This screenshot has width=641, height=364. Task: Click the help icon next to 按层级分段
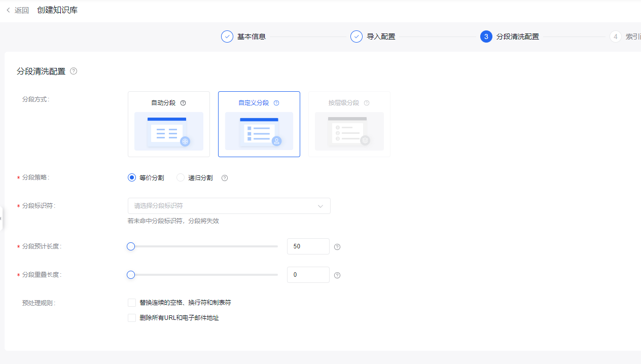pos(367,102)
